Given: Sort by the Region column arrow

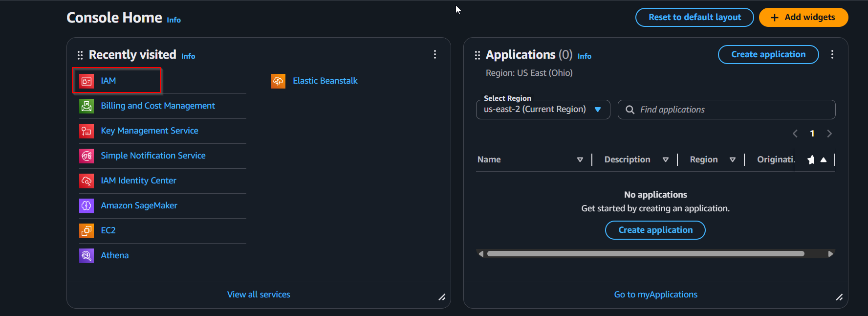Looking at the screenshot, I should [733, 159].
